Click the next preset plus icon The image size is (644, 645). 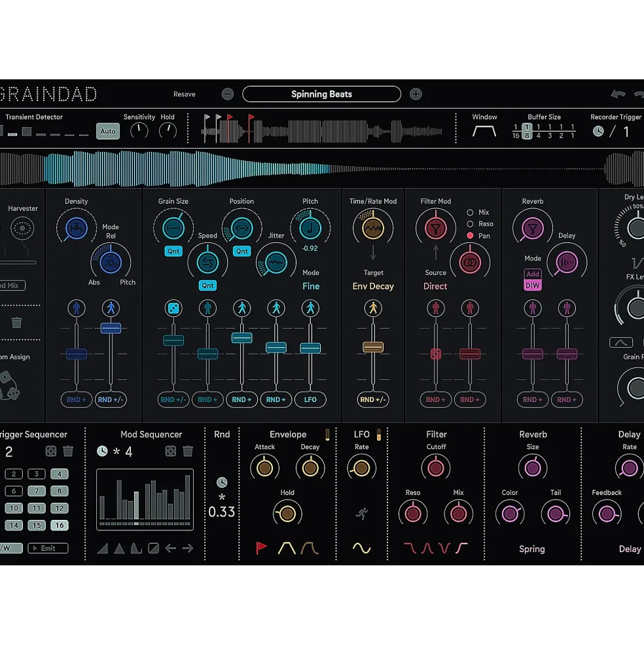416,94
